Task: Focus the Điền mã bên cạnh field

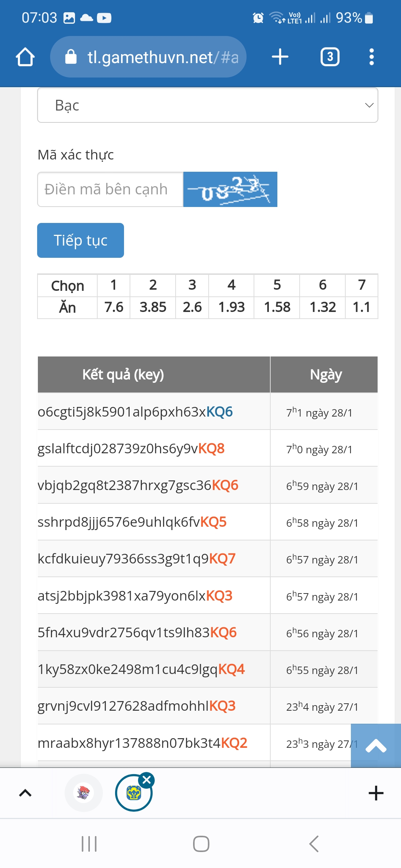Action: (110, 189)
